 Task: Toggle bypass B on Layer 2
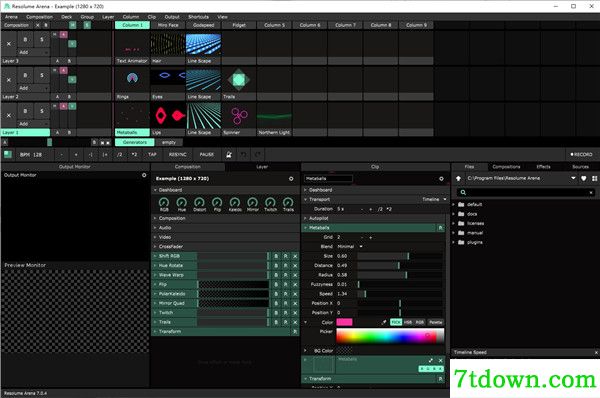pyautogui.click(x=25, y=75)
